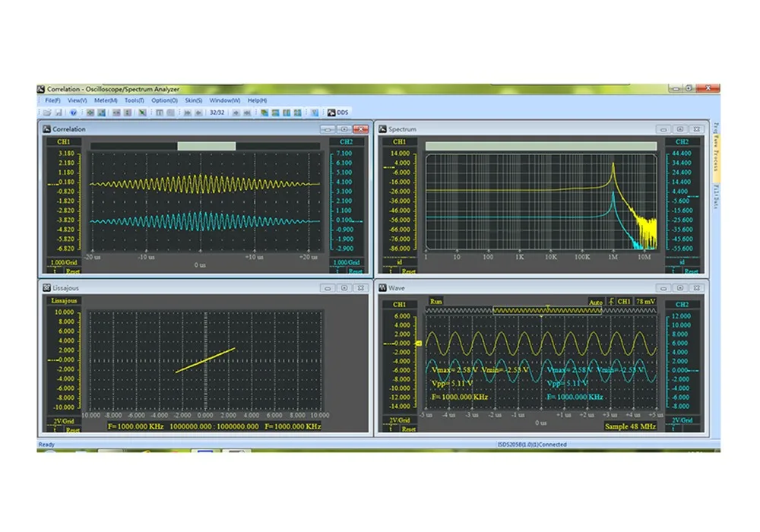The height and width of the screenshot is (532, 760).
Task: Click Reset under CH2 in the Correlation window
Action: [355, 271]
